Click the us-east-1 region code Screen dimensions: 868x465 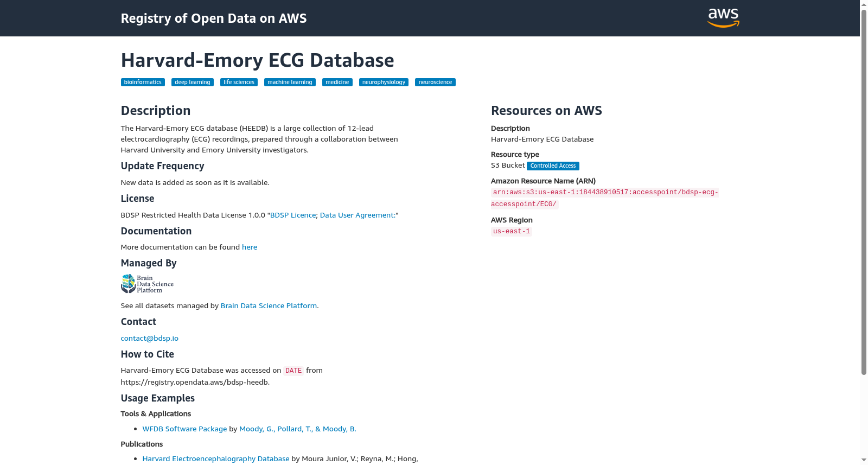click(x=512, y=232)
